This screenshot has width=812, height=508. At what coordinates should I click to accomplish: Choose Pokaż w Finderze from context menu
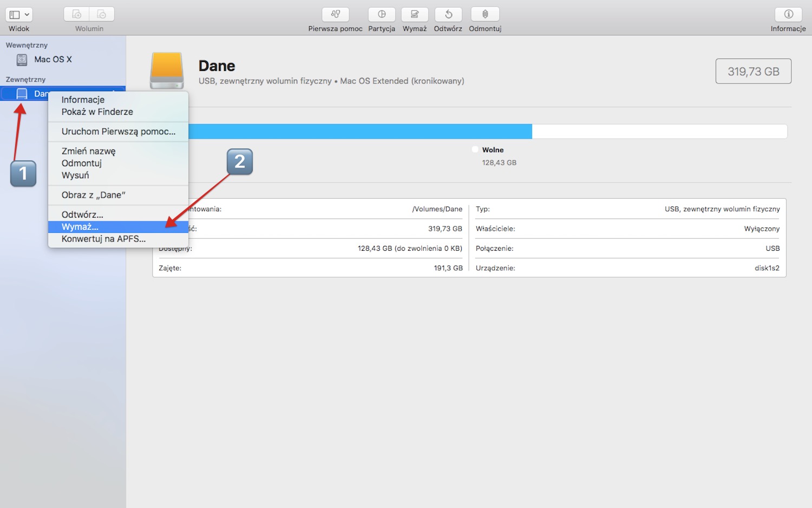tap(97, 112)
